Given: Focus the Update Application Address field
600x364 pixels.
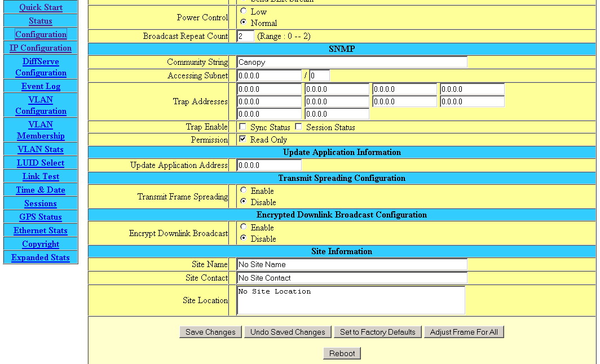Looking at the screenshot, I should (x=269, y=165).
